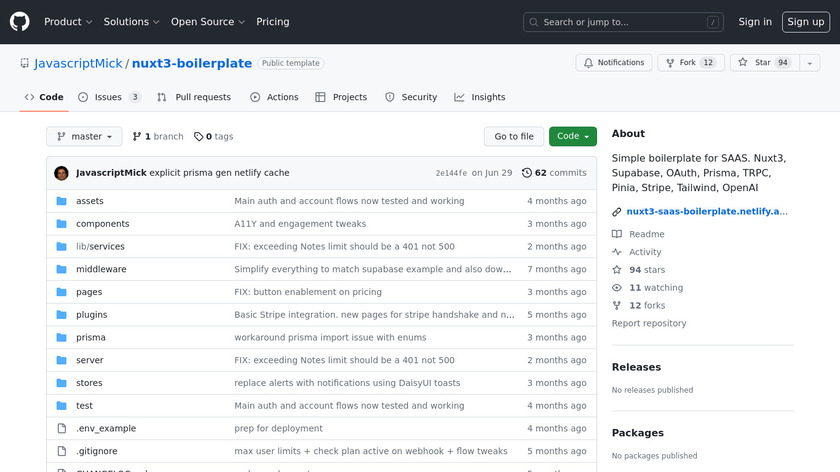Switch to the Issues tab

(108, 97)
